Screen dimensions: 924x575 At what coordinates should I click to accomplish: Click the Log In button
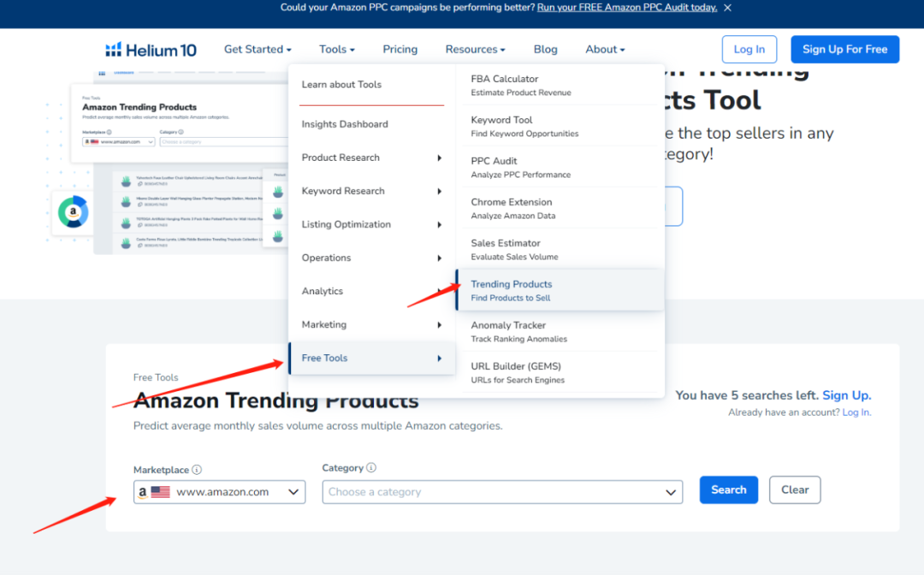[x=749, y=50]
